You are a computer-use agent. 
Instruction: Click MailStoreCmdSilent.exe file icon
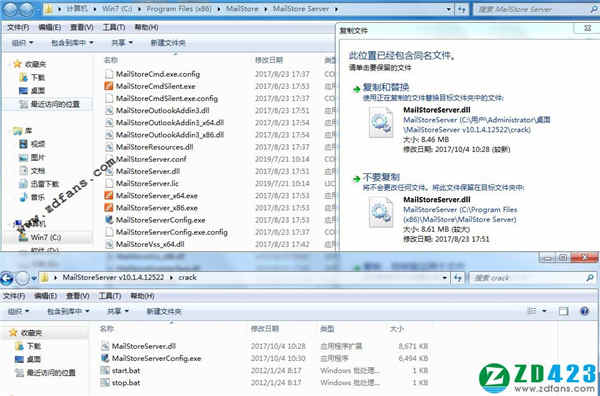coord(109,86)
